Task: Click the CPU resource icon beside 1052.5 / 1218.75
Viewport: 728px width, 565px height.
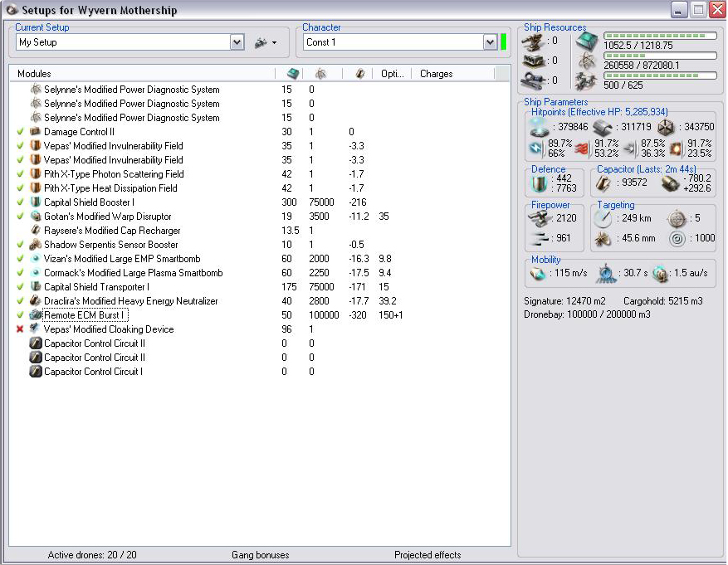Action: point(587,41)
